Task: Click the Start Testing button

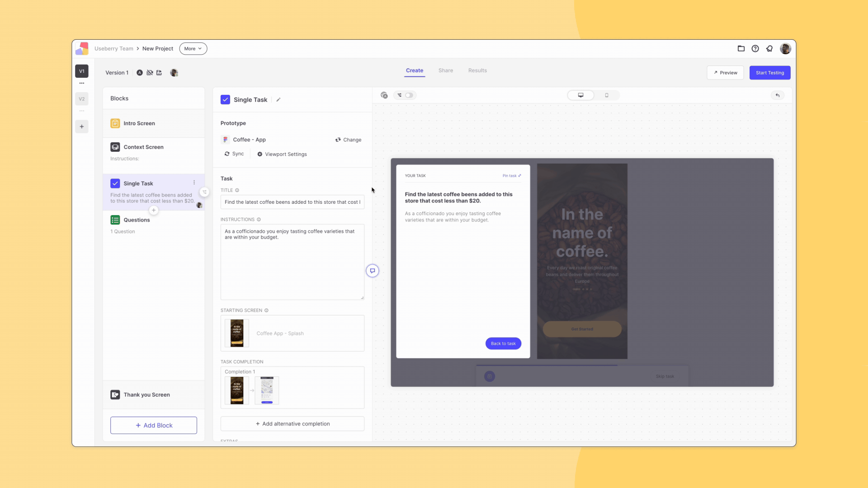Action: [769, 73]
